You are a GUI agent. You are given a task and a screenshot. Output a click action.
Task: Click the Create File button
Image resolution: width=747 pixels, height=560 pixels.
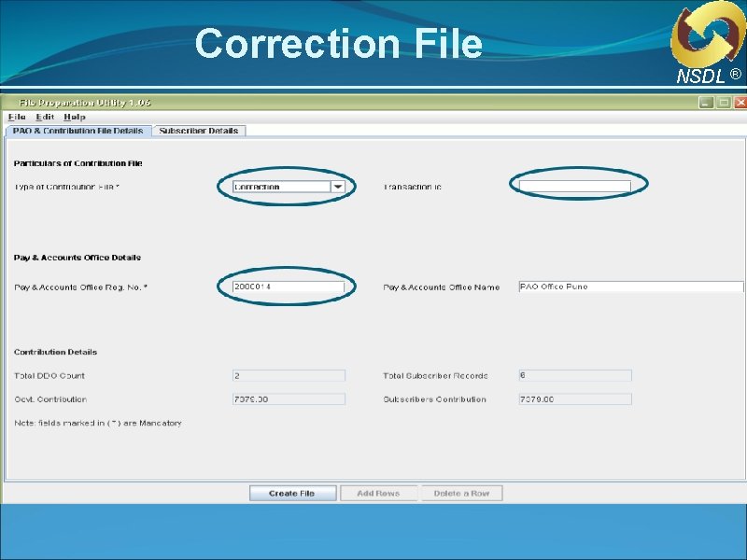292,494
